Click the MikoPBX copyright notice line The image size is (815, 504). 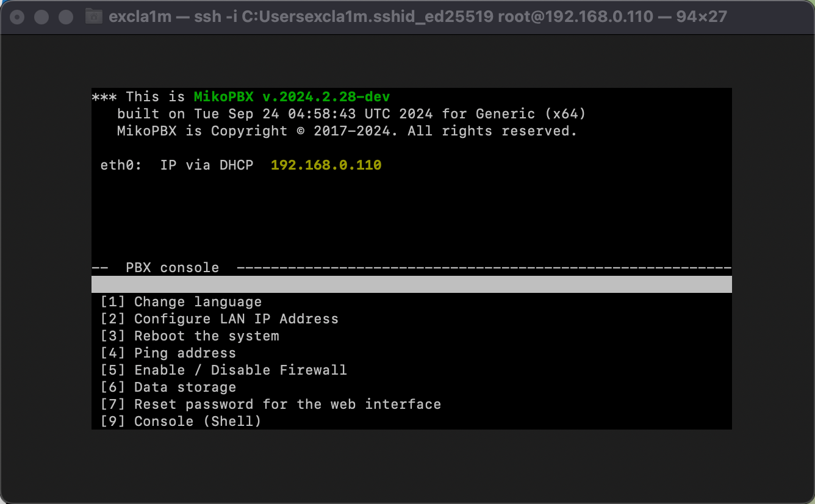tap(346, 131)
